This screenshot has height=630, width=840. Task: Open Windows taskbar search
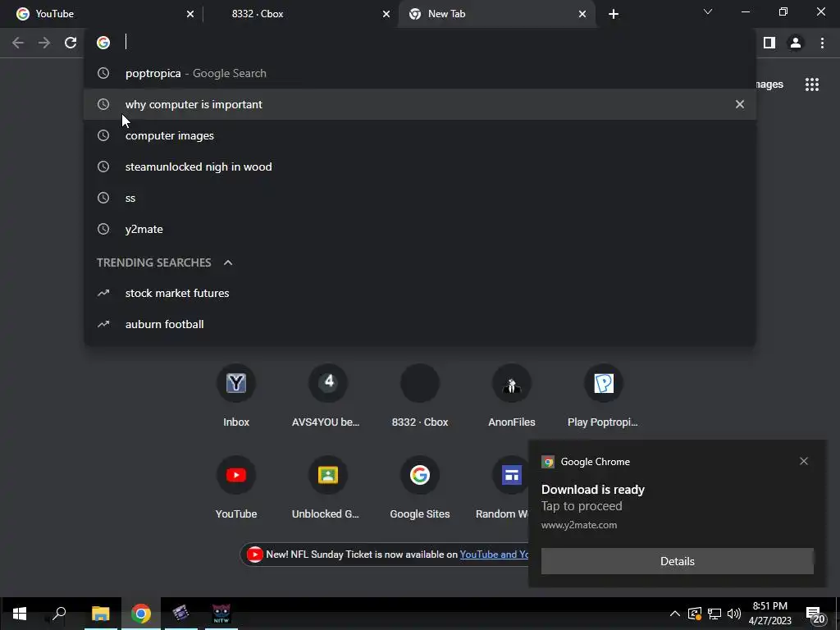pos(59,614)
